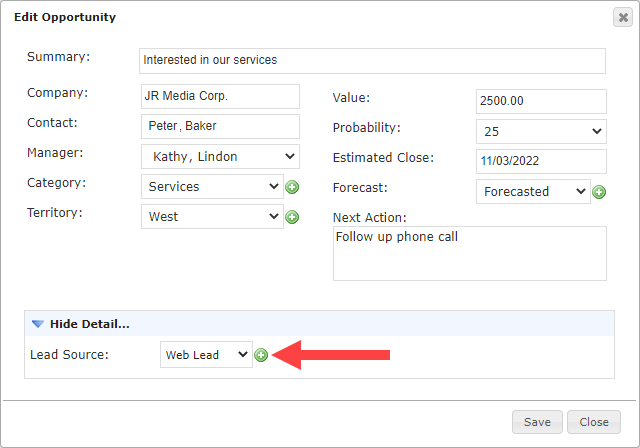This screenshot has height=448, width=640.
Task: Close the Edit Opportunity dialog with X
Action: [621, 17]
